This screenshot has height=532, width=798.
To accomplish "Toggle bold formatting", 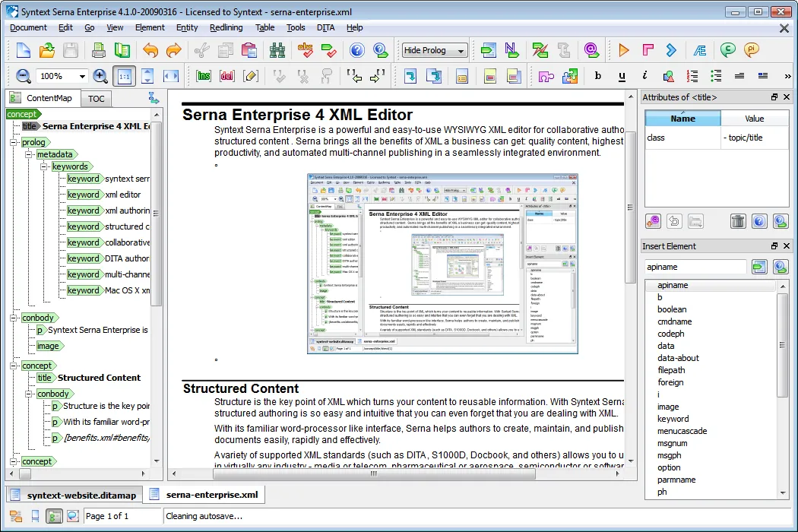I will point(597,76).
